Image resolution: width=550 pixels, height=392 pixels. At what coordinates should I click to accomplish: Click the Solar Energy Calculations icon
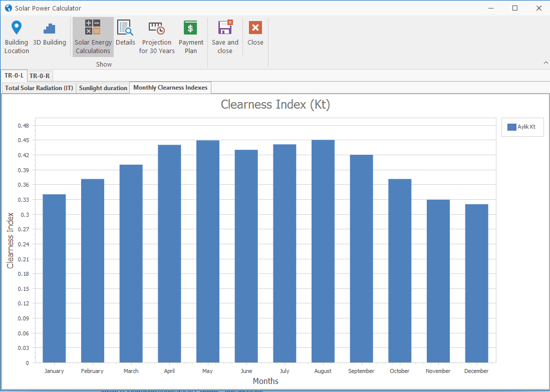(93, 28)
